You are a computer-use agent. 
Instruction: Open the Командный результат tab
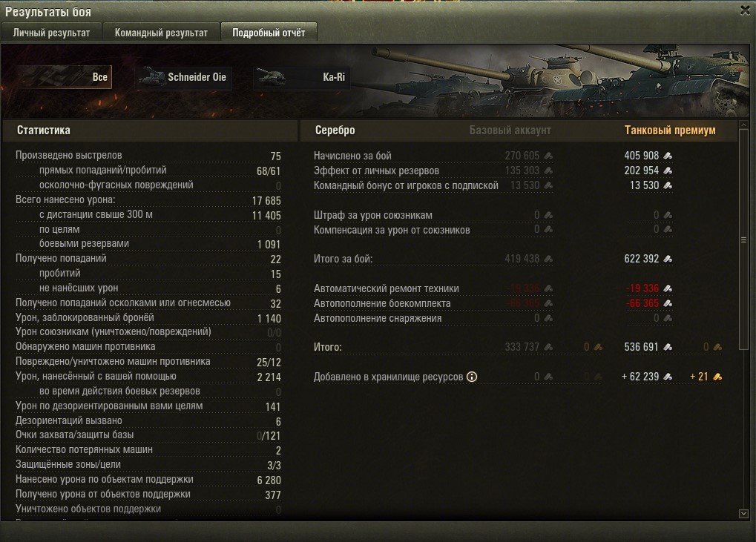pos(161,33)
